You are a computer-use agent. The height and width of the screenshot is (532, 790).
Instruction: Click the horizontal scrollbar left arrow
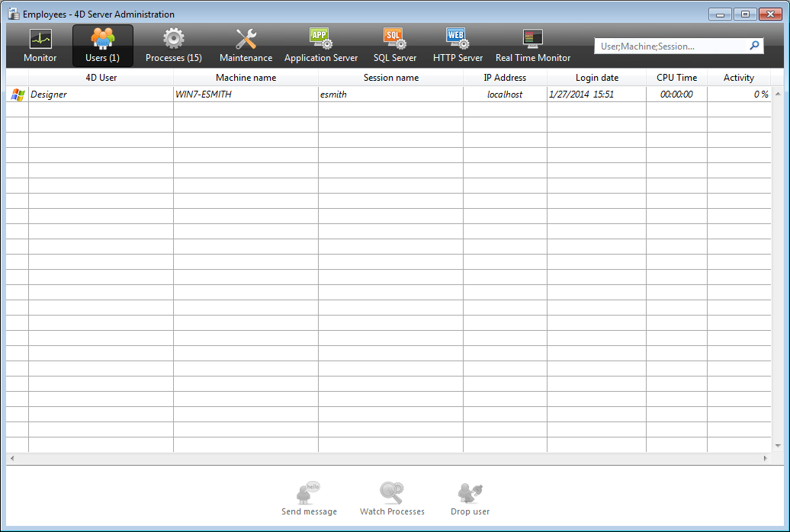point(12,458)
